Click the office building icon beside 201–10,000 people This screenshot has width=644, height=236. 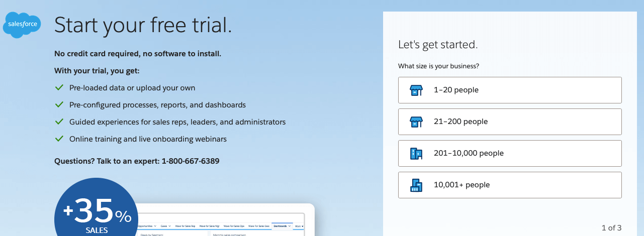[416, 154]
